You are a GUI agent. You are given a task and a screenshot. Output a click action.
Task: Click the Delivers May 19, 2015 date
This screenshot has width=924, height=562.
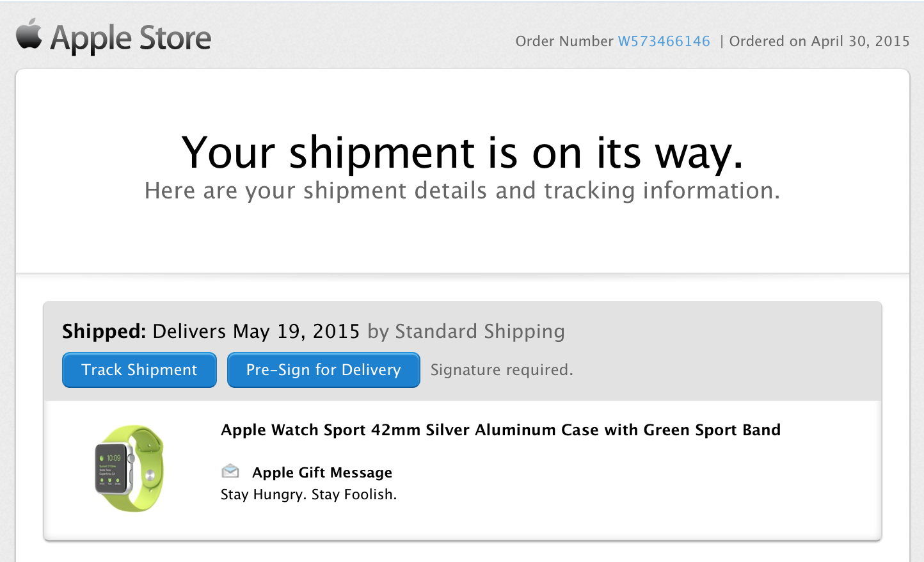point(256,332)
